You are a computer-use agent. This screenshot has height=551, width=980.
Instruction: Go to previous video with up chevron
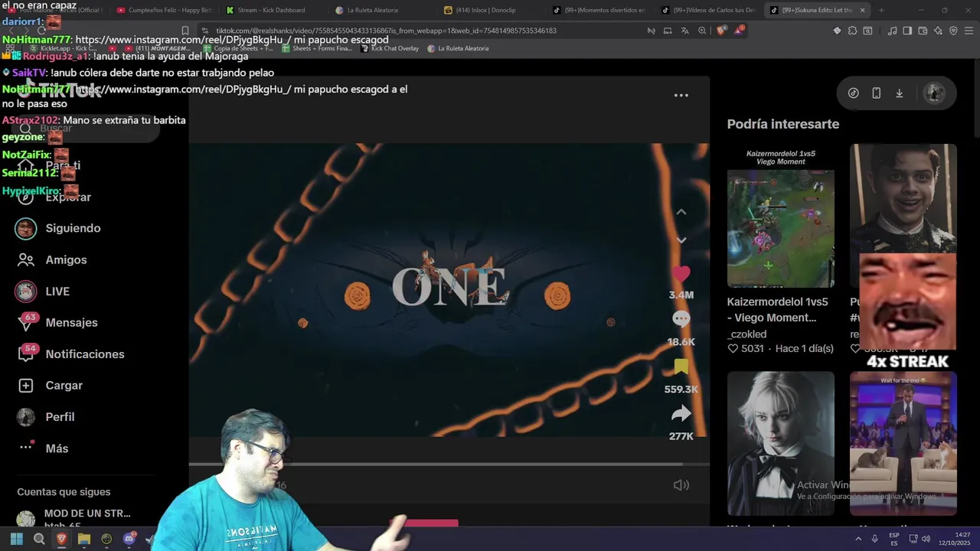[x=681, y=212]
